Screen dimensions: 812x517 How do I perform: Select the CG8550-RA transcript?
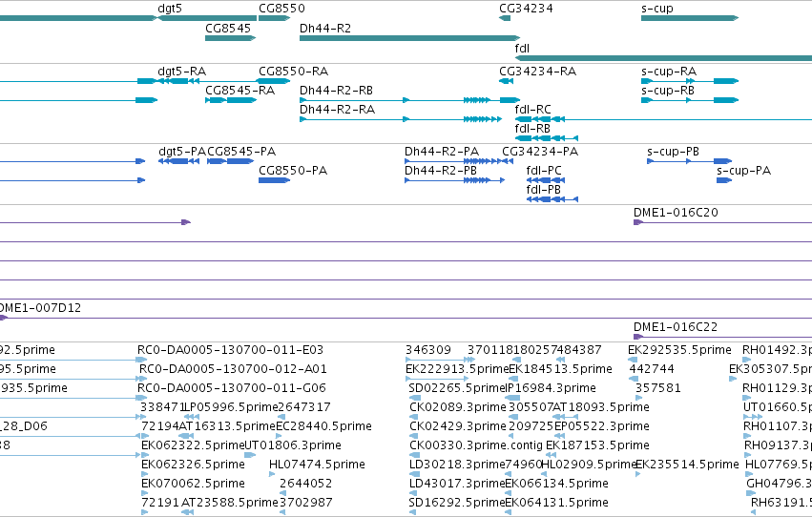[x=274, y=81]
